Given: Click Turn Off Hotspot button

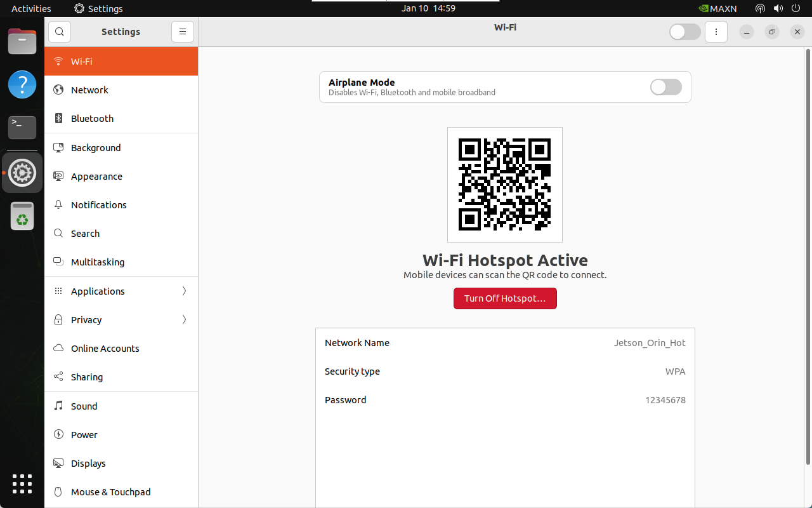Looking at the screenshot, I should (x=505, y=298).
